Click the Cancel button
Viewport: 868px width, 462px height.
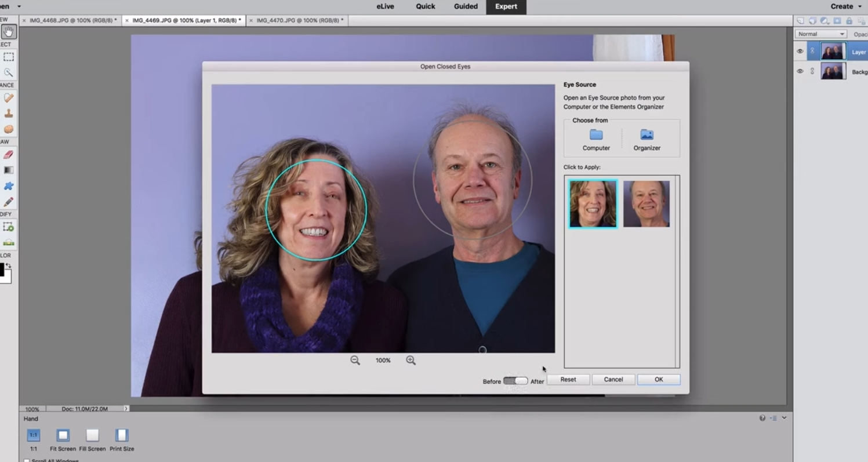pyautogui.click(x=613, y=380)
